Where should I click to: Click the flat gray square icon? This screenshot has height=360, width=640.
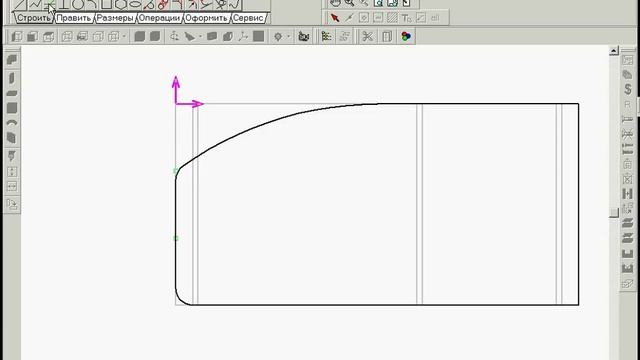click(x=258, y=36)
